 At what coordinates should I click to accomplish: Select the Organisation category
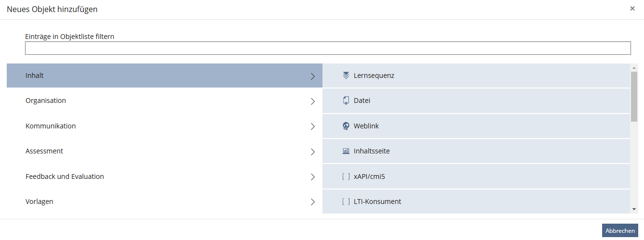click(x=165, y=101)
